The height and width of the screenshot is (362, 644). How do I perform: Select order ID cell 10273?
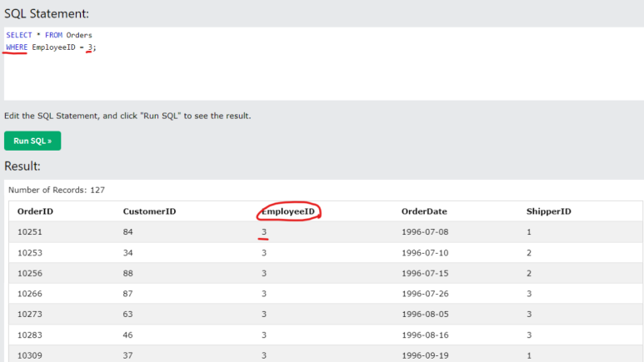(29, 315)
